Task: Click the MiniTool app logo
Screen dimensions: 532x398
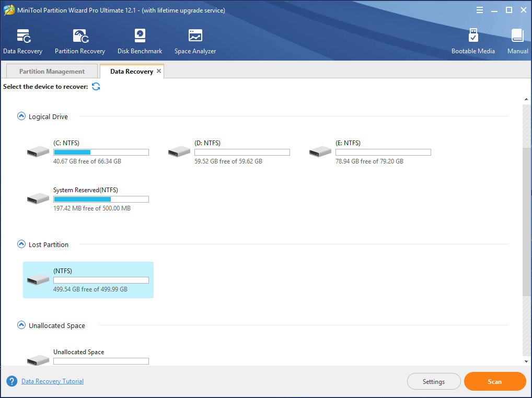Action: pos(9,10)
